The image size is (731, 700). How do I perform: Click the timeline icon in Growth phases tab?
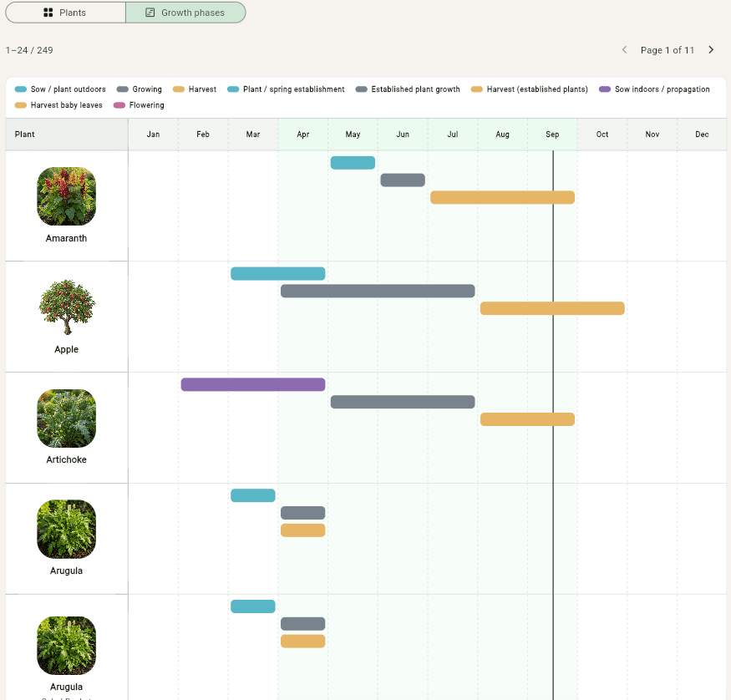click(x=150, y=13)
